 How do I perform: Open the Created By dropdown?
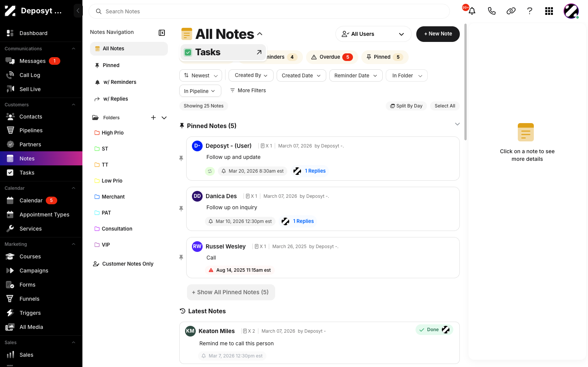251,75
